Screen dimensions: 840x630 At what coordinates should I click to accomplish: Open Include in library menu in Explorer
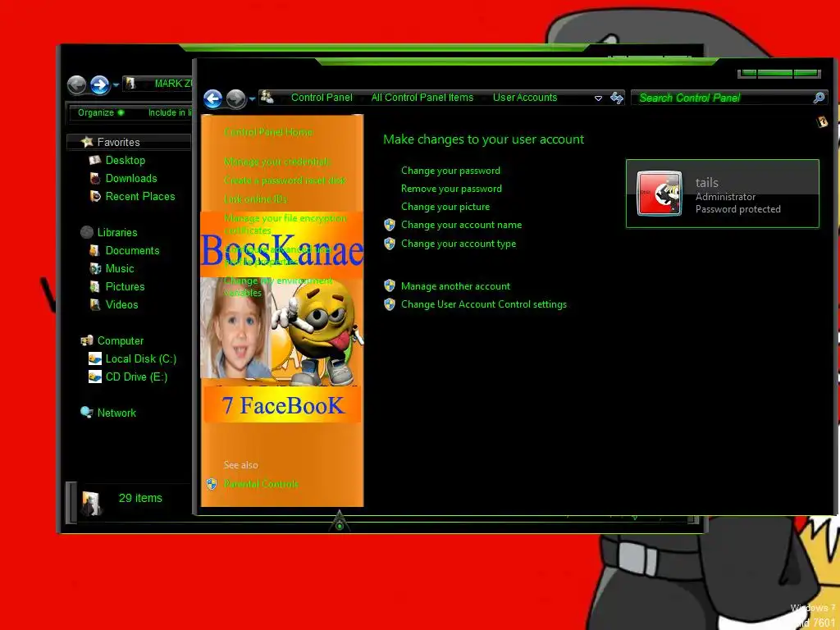point(169,112)
